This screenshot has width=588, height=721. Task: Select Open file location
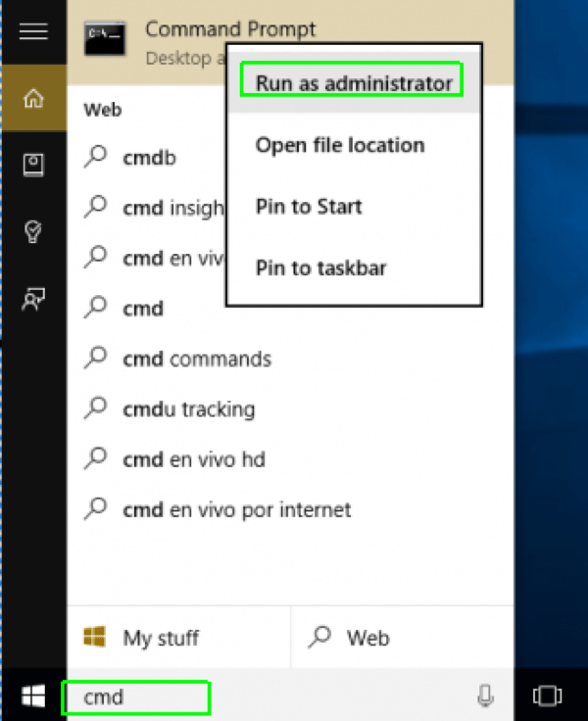tap(339, 145)
